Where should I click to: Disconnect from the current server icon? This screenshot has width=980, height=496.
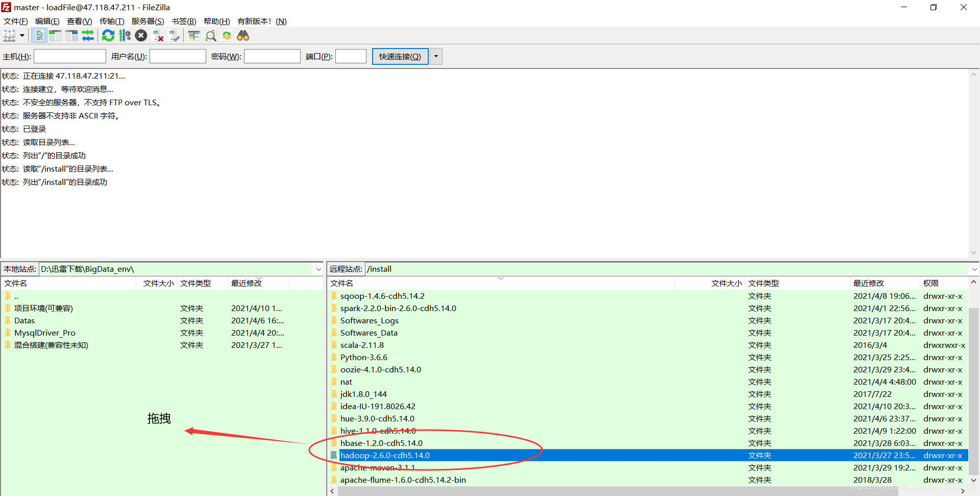pos(158,35)
